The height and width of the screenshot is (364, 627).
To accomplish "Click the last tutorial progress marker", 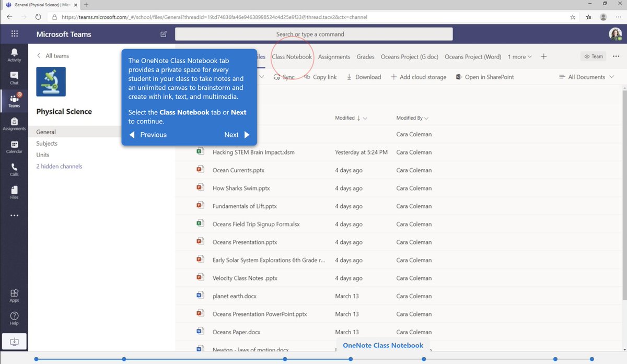I will pos(591,359).
